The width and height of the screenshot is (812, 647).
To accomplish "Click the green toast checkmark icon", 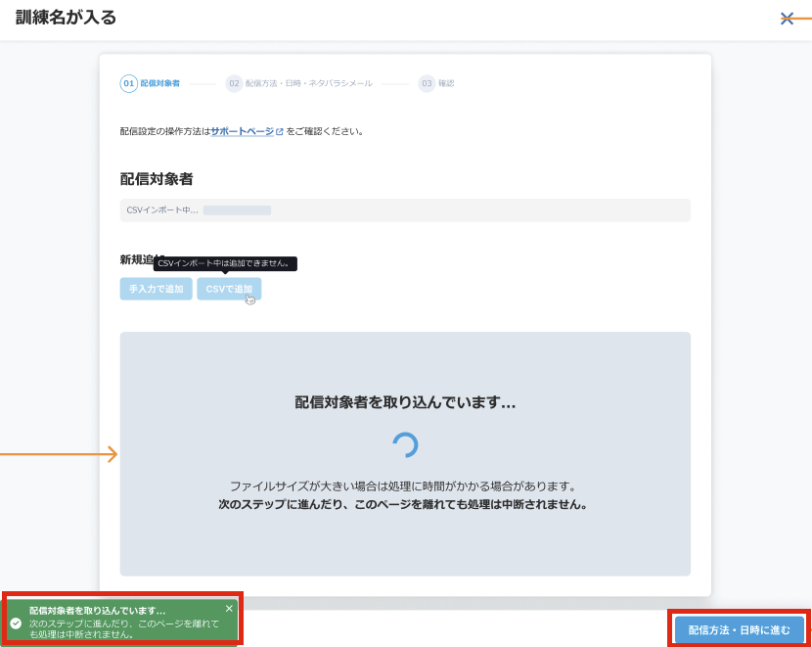I will [x=16, y=624].
